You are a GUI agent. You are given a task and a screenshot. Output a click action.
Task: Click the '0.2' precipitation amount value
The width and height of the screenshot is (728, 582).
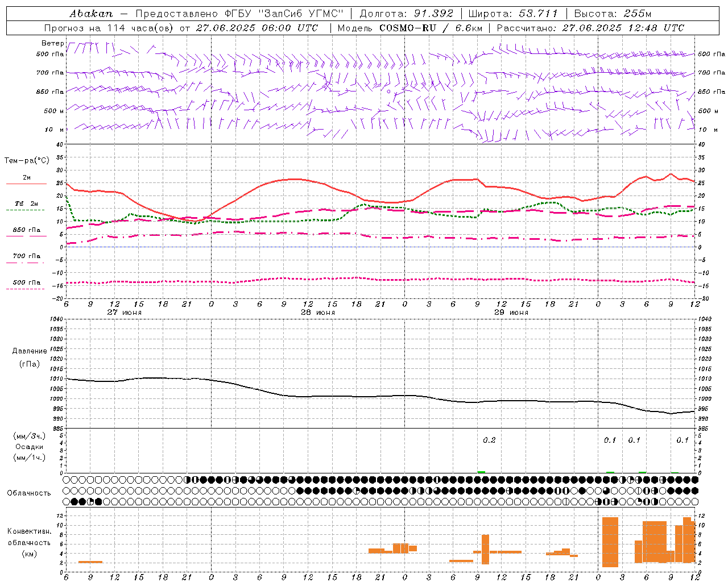pos(489,440)
